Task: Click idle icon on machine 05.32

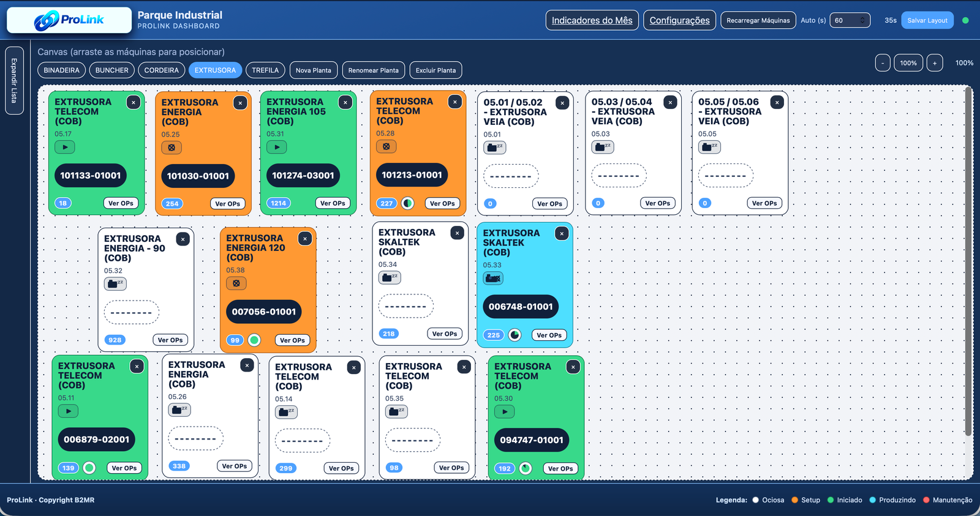Action: (115, 283)
